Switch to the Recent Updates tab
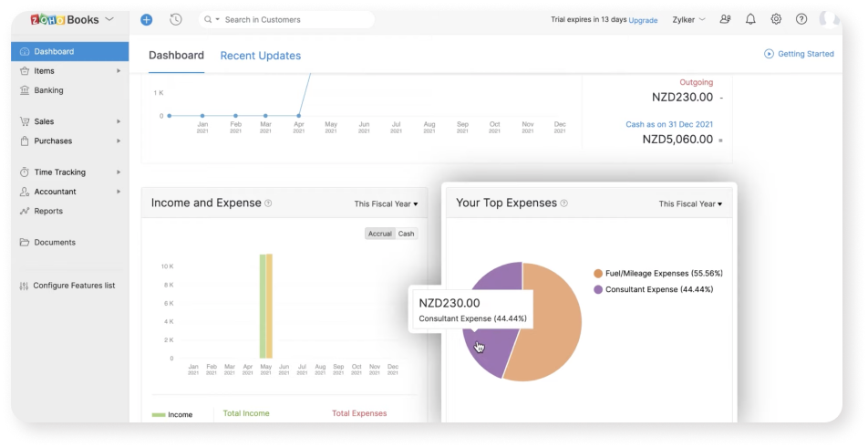 (x=260, y=56)
